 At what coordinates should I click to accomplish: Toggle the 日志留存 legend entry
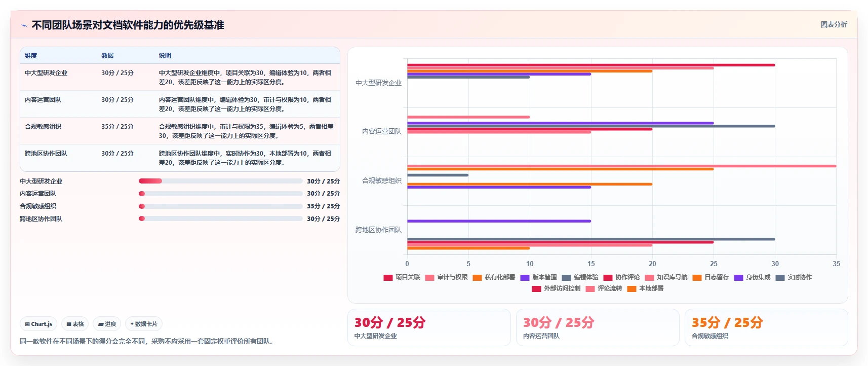[711, 277]
